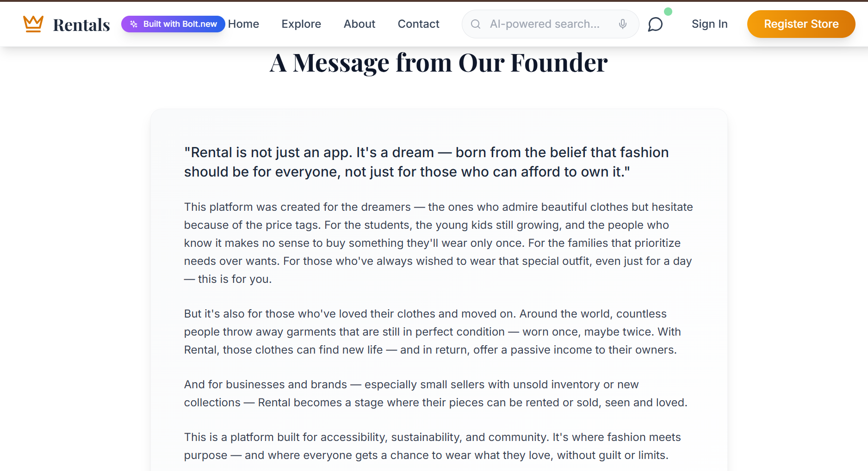Click the search magnifier icon
Viewport: 868px width, 471px height.
[476, 24]
